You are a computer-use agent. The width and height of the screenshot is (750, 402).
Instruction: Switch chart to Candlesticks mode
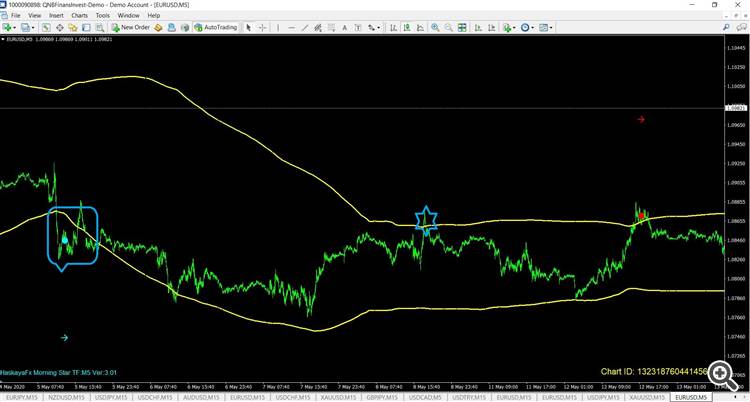click(x=407, y=28)
